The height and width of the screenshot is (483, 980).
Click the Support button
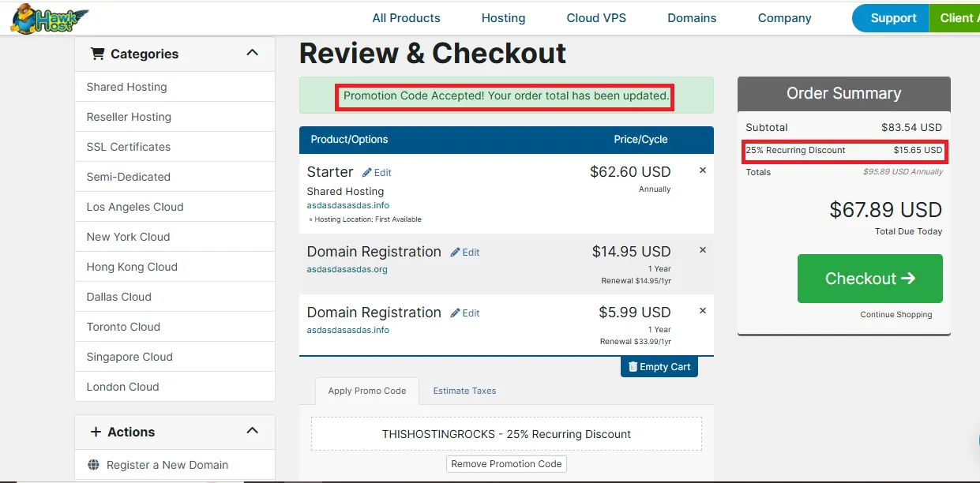(892, 18)
